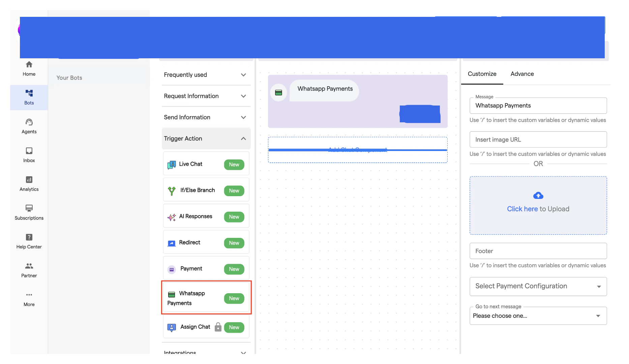Click the If/Else Branch label

198,190
